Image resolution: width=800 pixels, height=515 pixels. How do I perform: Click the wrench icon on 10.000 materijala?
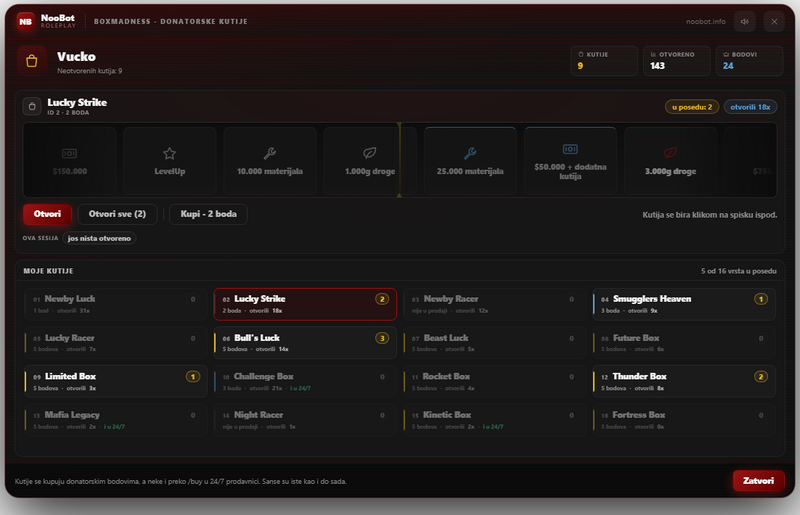tap(269, 153)
